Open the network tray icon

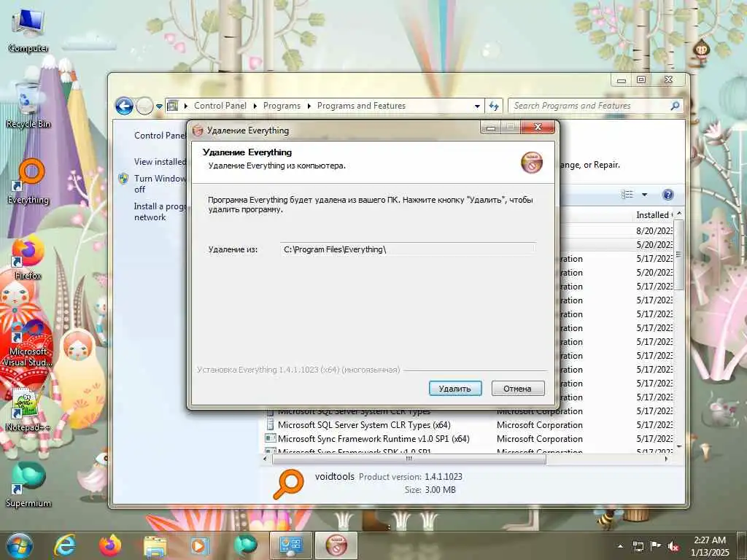(x=638, y=546)
